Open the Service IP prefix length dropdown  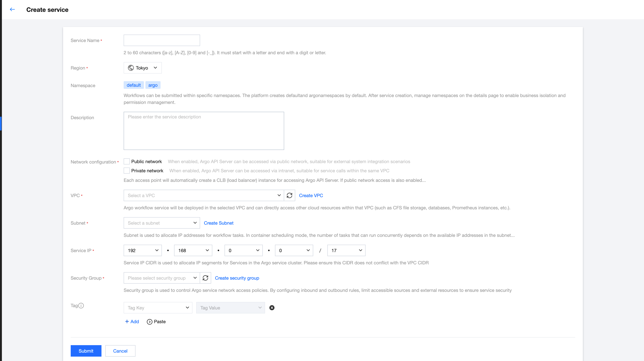click(x=346, y=250)
